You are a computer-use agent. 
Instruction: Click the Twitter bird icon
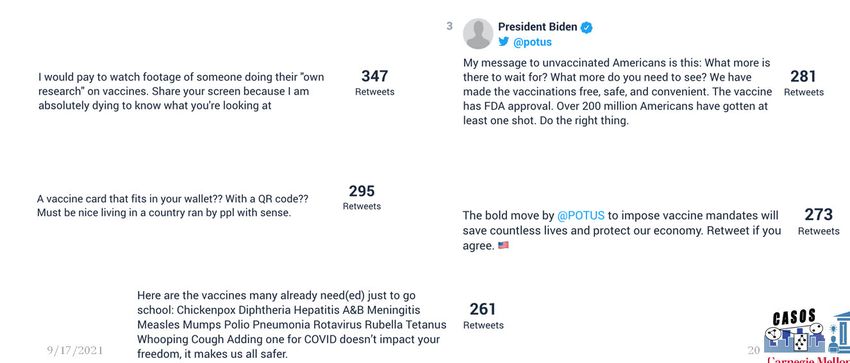[x=504, y=41]
